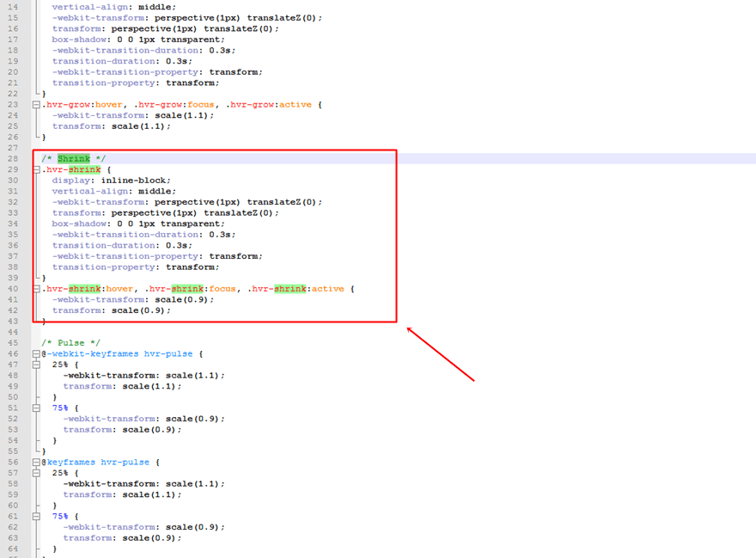This screenshot has width=756, height=558.
Task: Click line number 45 in the gutter
Action: click(14, 342)
